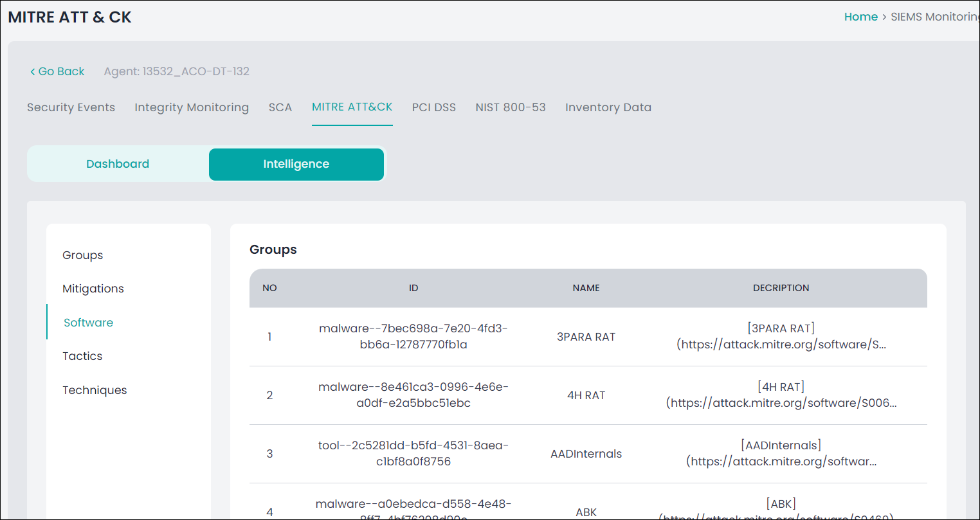The width and height of the screenshot is (980, 520).
Task: Open the PCI DSS tab
Action: tap(434, 107)
